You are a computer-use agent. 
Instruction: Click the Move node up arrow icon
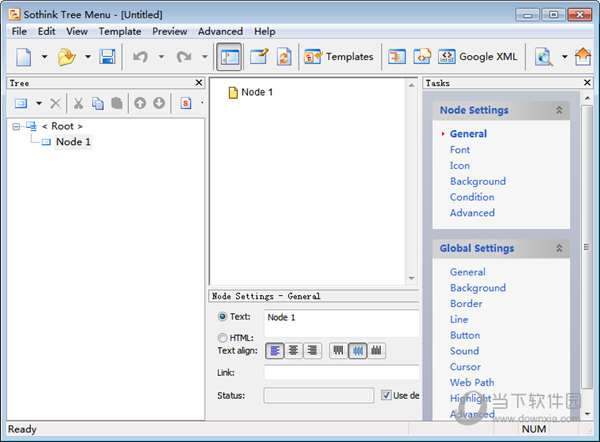pos(140,103)
